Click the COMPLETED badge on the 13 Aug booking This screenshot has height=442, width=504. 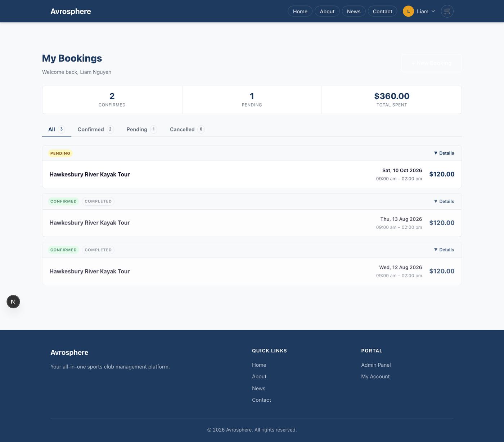click(98, 201)
